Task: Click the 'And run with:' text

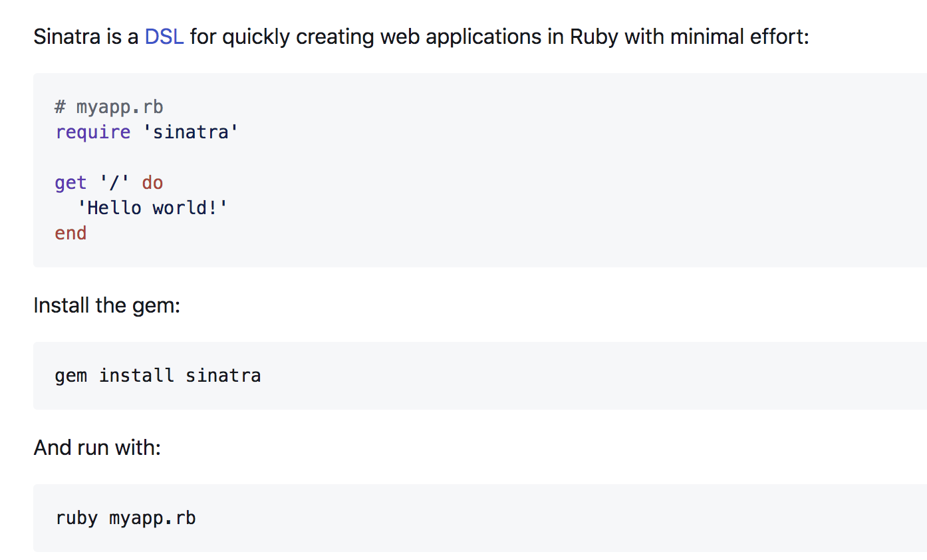Action: tap(97, 448)
